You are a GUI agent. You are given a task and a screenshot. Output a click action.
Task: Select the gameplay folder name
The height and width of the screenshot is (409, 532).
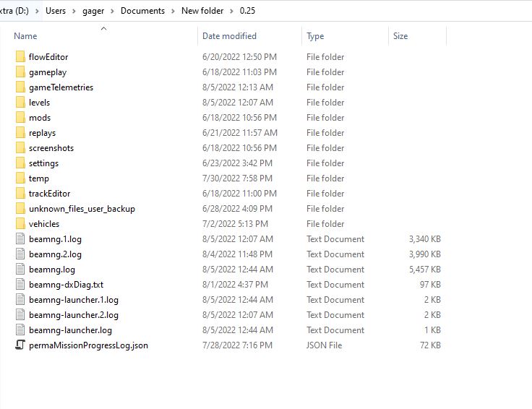48,72
